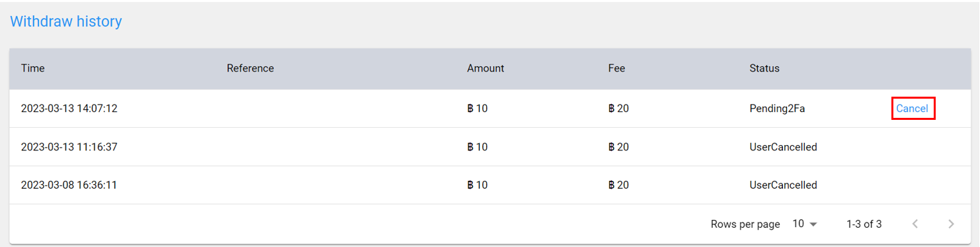Click the 1-3 of 3 pagination label
The height and width of the screenshot is (247, 980).
[864, 224]
